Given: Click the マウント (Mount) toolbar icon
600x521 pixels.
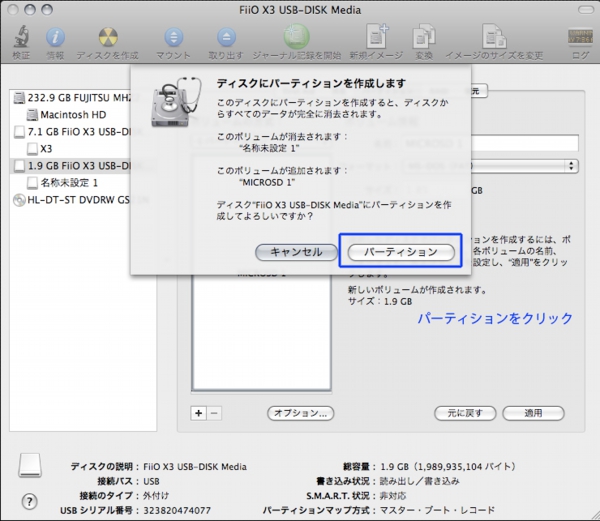Looking at the screenshot, I should (174, 38).
